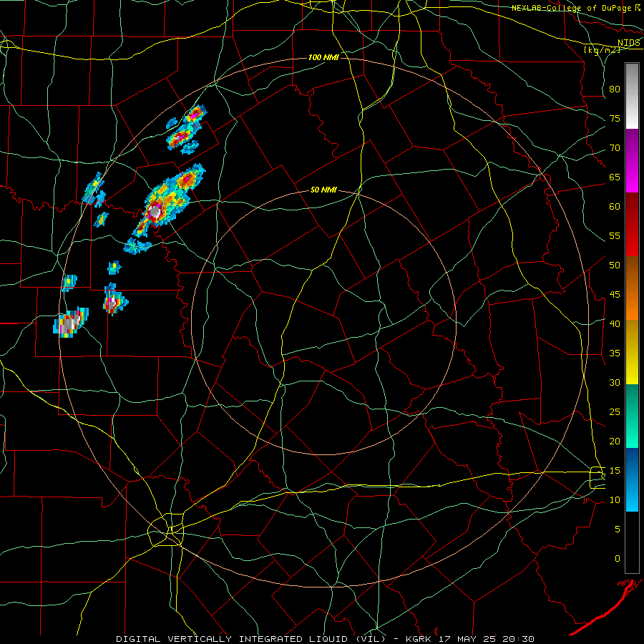644x644 pixels.
Task: Click the "17 MAY 25" date in the footer
Action: point(467,639)
